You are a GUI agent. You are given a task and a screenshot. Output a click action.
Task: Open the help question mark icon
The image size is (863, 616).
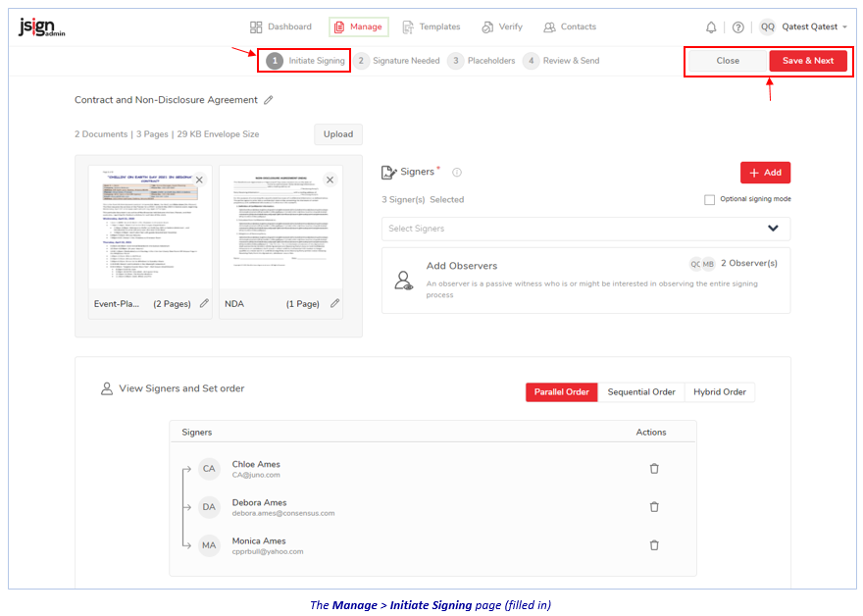pyautogui.click(x=737, y=27)
